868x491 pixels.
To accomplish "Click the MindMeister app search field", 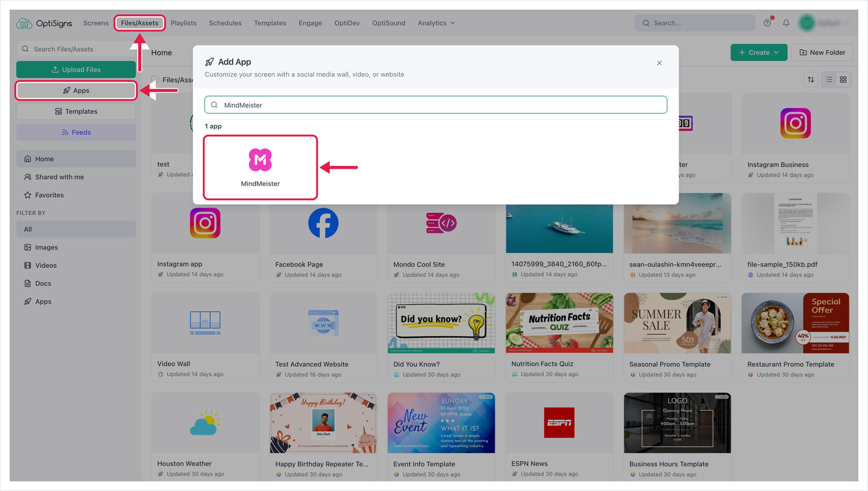I will click(x=436, y=105).
